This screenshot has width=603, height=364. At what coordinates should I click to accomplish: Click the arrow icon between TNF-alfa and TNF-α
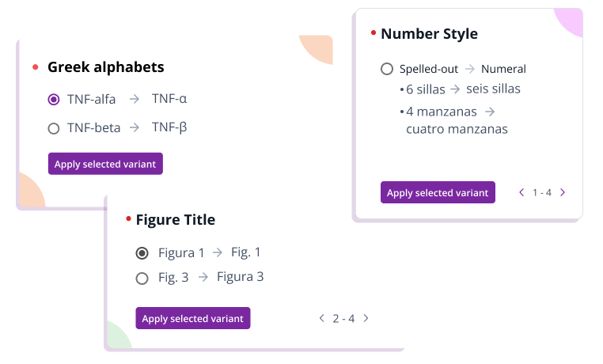135,100
